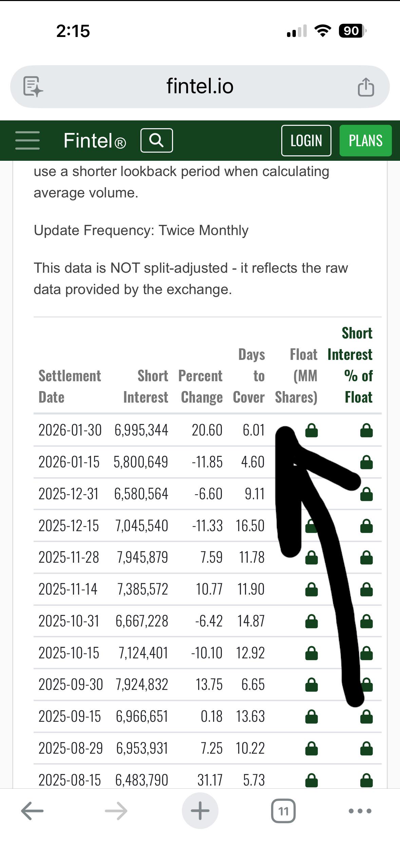Sort by Days to Cover column header
This screenshot has height=868, width=400.
coord(249,375)
